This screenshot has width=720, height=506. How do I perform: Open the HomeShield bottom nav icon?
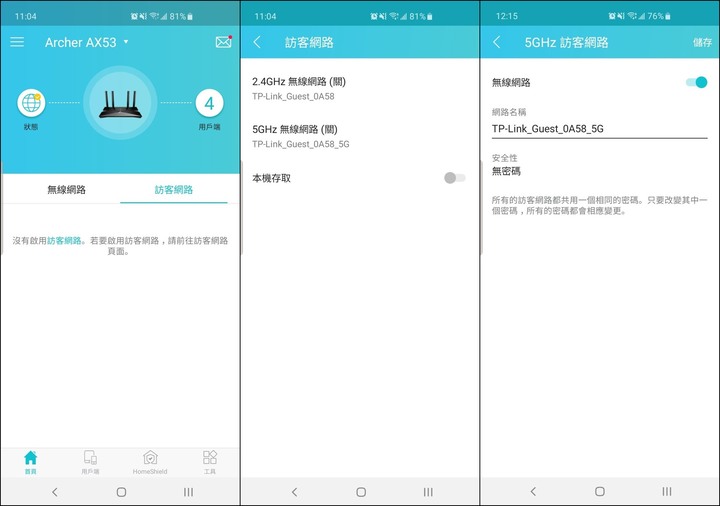click(x=150, y=462)
